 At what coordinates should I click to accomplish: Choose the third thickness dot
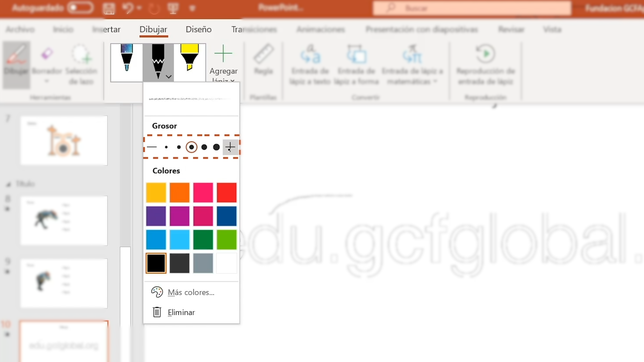(179, 147)
